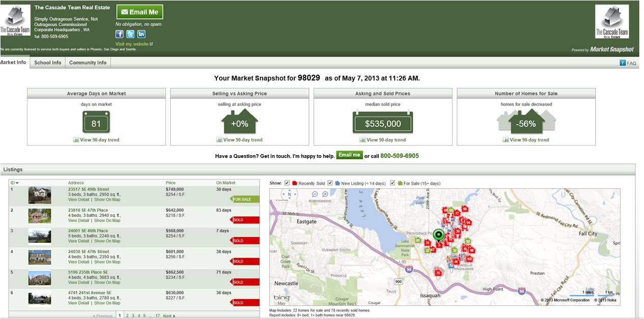Zoom out on the map
Viewport: 644px width, 319px height.
coord(315,194)
